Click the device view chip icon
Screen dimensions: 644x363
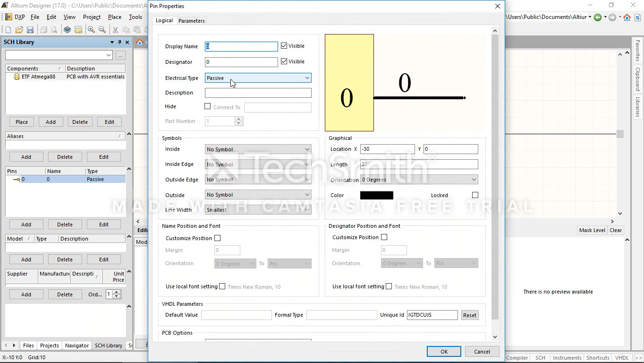pos(68,30)
